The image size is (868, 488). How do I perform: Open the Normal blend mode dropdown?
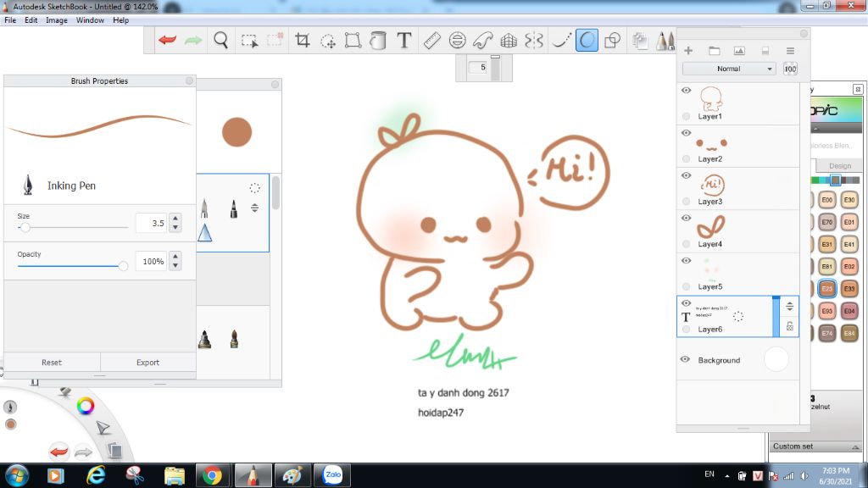pyautogui.click(x=728, y=69)
